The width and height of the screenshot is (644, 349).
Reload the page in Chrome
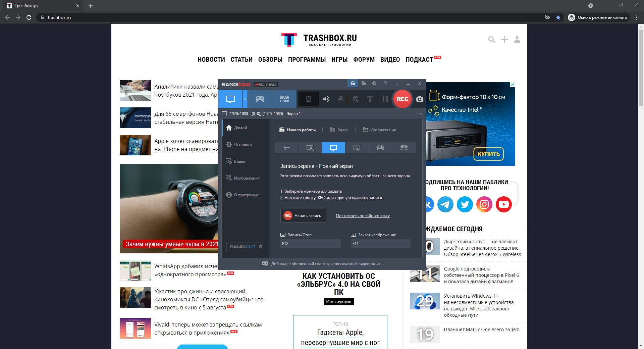pos(29,17)
